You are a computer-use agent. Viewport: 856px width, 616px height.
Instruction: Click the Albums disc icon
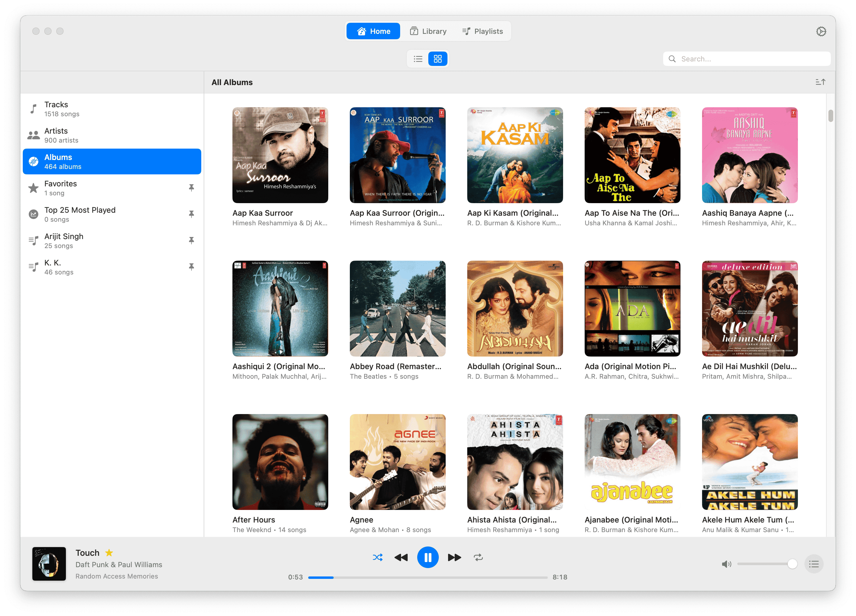coord(34,161)
